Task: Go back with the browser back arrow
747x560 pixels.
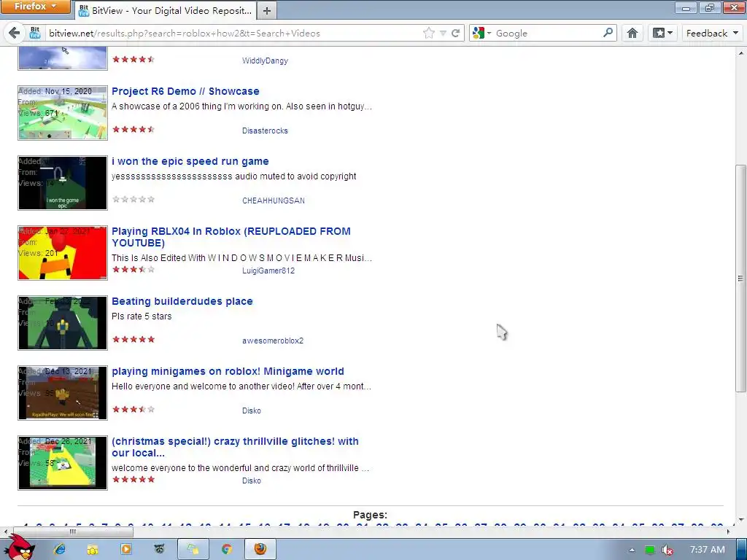Action: [x=15, y=33]
